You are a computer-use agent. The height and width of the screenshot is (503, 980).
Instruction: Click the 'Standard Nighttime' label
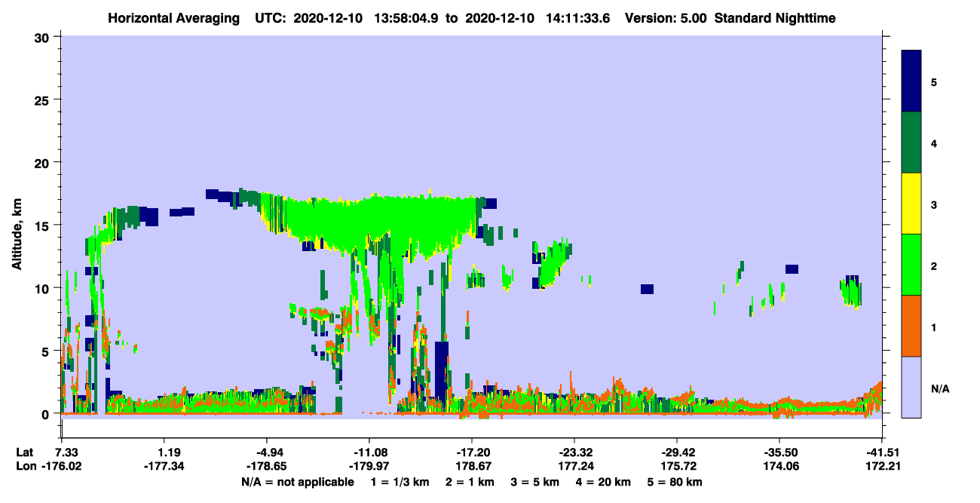pos(775,17)
